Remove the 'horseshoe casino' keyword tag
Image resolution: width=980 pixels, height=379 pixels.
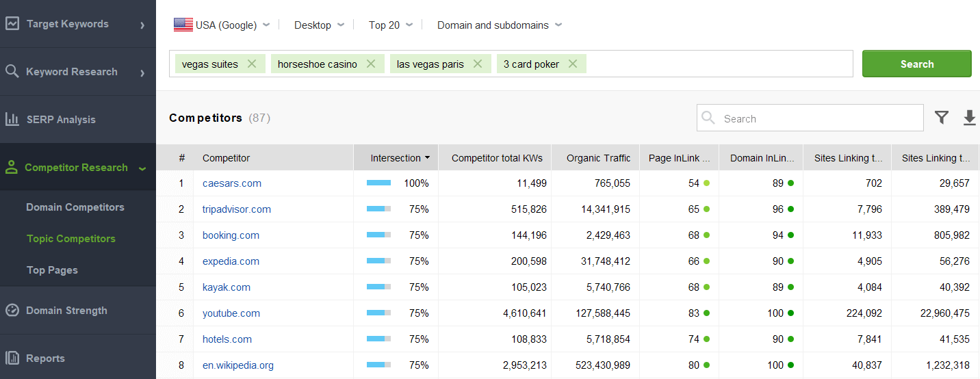click(x=371, y=64)
